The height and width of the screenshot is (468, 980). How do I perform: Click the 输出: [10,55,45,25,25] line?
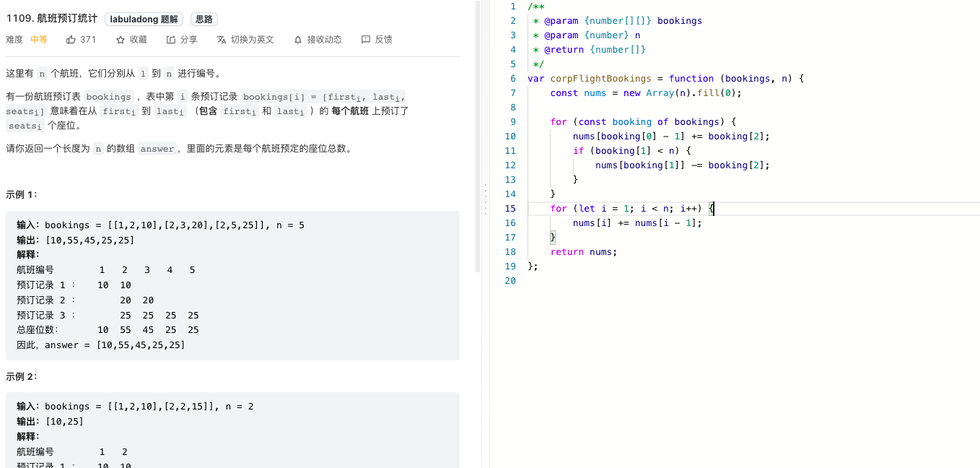[76, 240]
